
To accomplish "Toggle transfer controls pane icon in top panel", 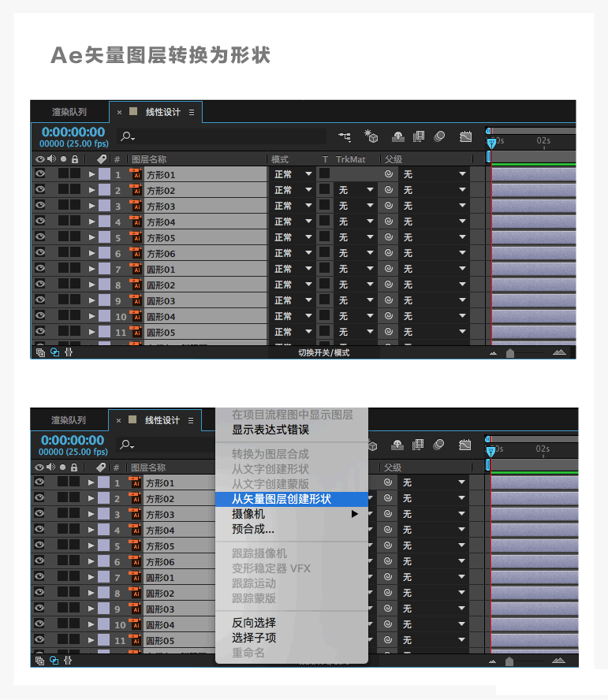I will point(54,352).
